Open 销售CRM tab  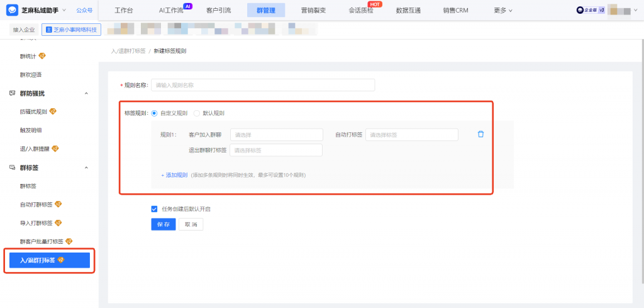[x=456, y=10]
